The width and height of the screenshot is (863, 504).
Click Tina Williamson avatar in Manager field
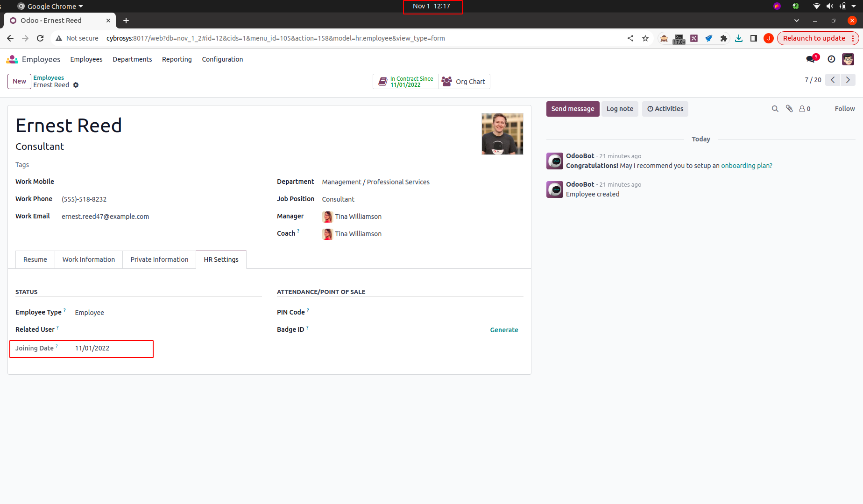(x=327, y=217)
